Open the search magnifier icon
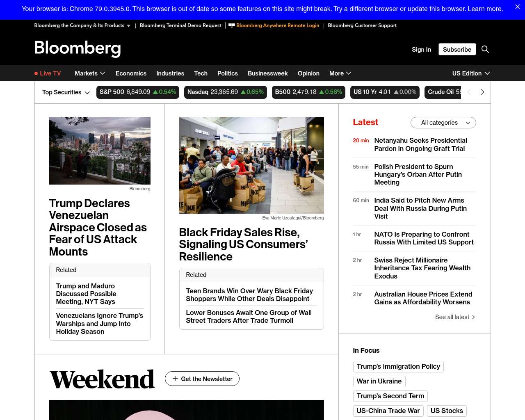Image resolution: width=525 pixels, height=420 pixels. pyautogui.click(x=485, y=49)
